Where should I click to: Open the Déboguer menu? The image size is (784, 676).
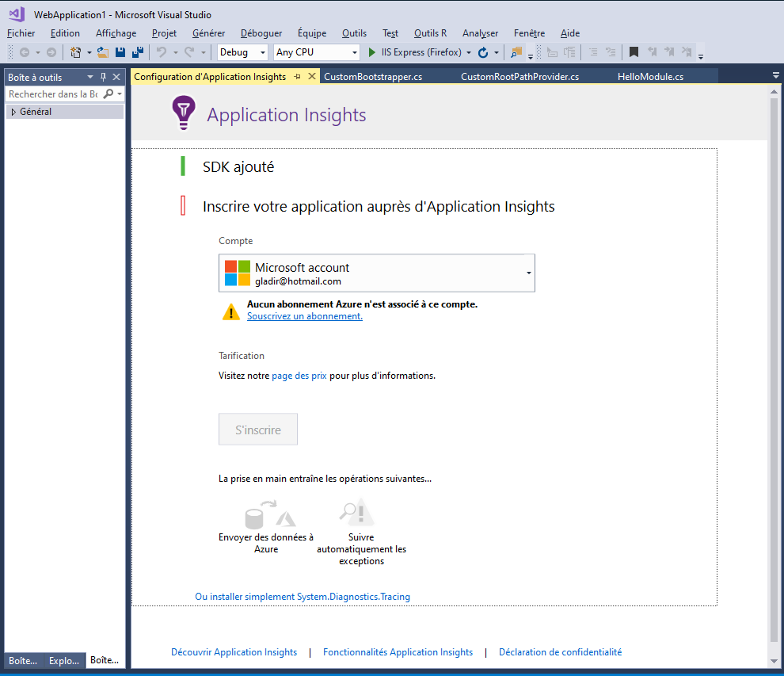261,33
